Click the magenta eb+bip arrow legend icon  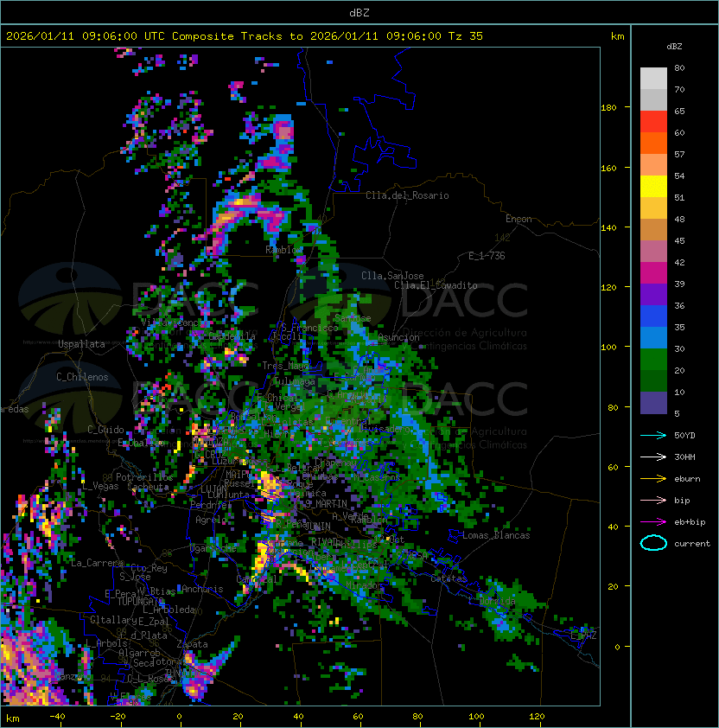(x=653, y=522)
